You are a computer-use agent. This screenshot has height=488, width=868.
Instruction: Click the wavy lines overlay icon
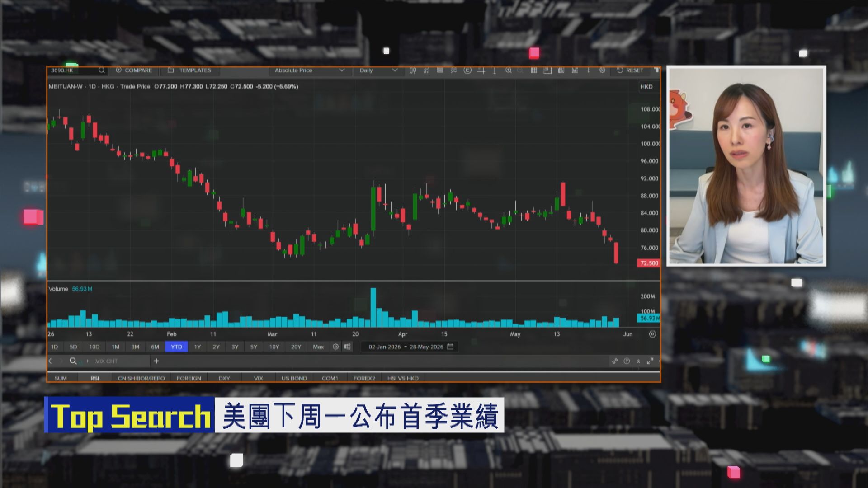[x=453, y=70]
